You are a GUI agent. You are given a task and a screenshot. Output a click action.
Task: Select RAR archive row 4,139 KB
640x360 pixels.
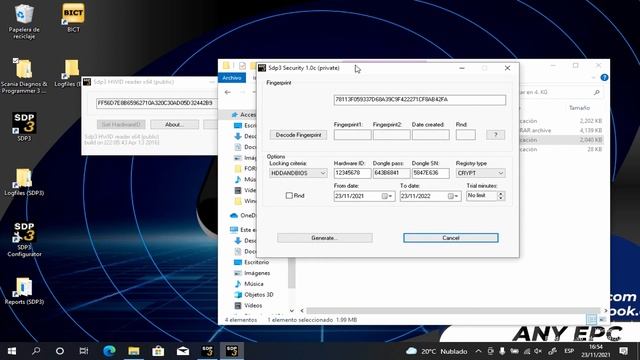pos(562,130)
